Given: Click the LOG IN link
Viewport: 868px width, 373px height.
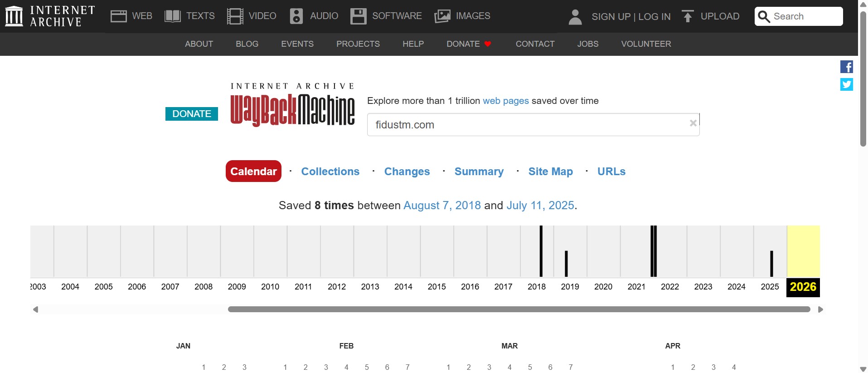Looking at the screenshot, I should point(655,17).
